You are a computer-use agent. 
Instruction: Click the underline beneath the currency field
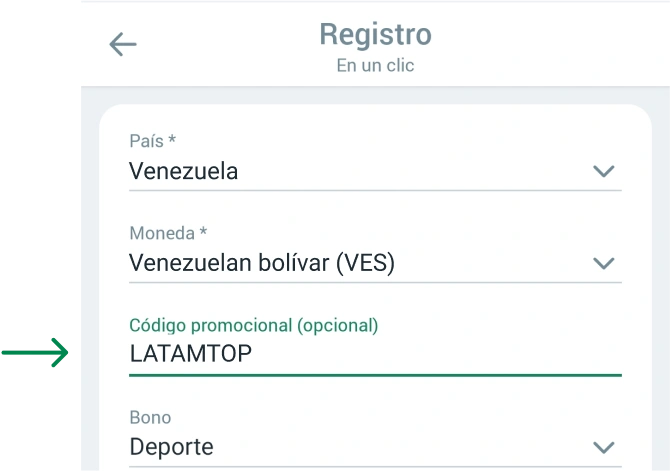point(375,283)
